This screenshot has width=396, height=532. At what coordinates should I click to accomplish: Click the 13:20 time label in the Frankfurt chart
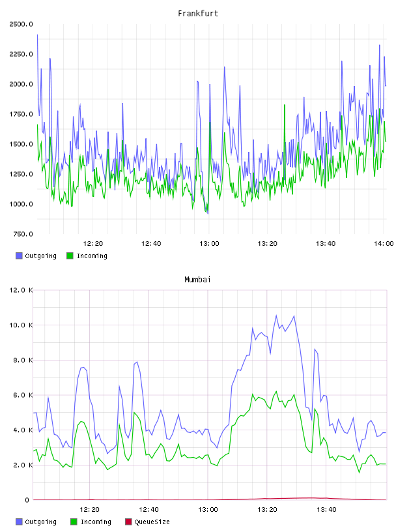coord(268,244)
